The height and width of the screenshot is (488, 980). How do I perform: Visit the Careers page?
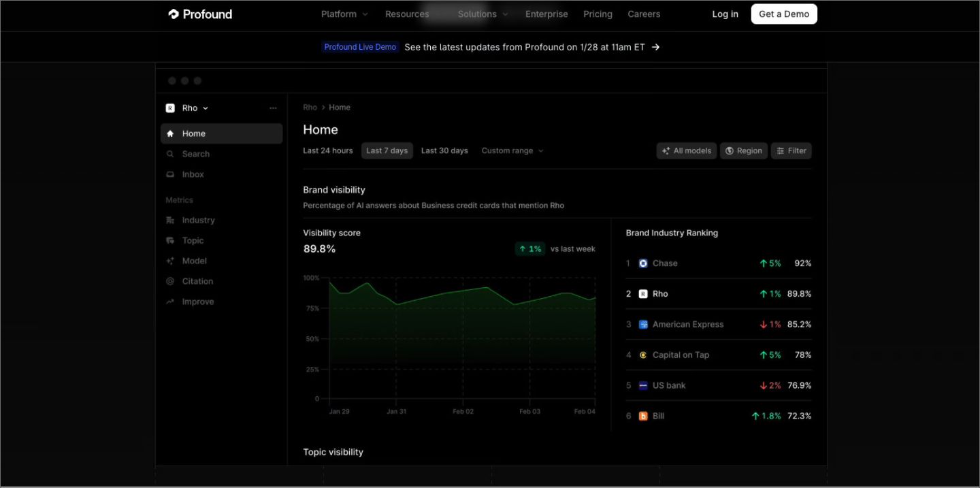[644, 14]
